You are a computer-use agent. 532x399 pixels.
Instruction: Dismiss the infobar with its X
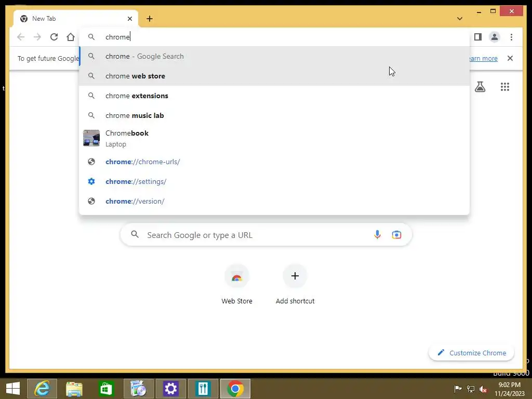510,58
